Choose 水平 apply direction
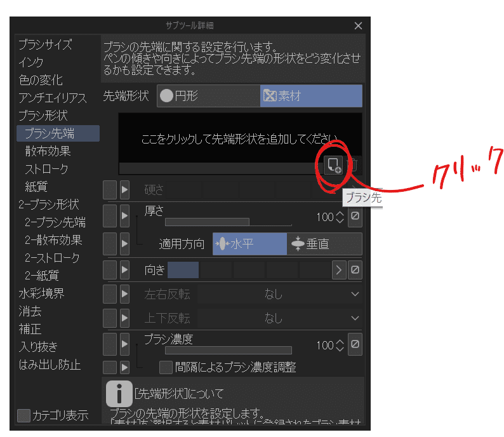The height and width of the screenshot is (437, 504). [249, 244]
